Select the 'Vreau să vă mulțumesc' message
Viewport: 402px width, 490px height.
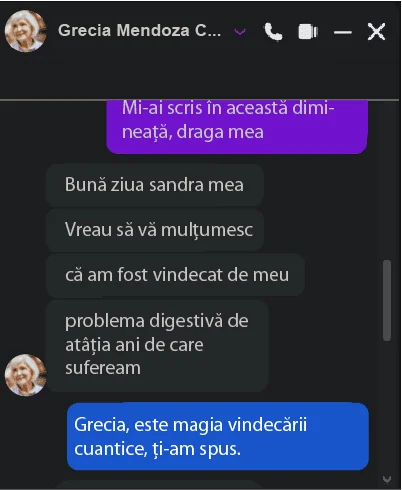click(x=155, y=230)
